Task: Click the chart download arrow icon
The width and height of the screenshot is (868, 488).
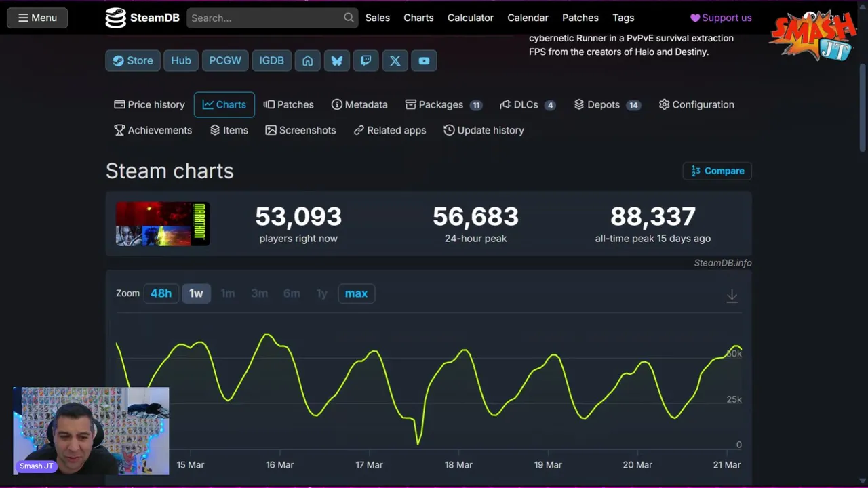Action: 732,296
